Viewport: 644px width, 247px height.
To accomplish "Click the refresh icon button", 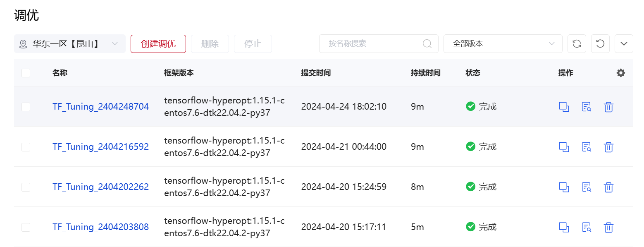I will coord(577,44).
